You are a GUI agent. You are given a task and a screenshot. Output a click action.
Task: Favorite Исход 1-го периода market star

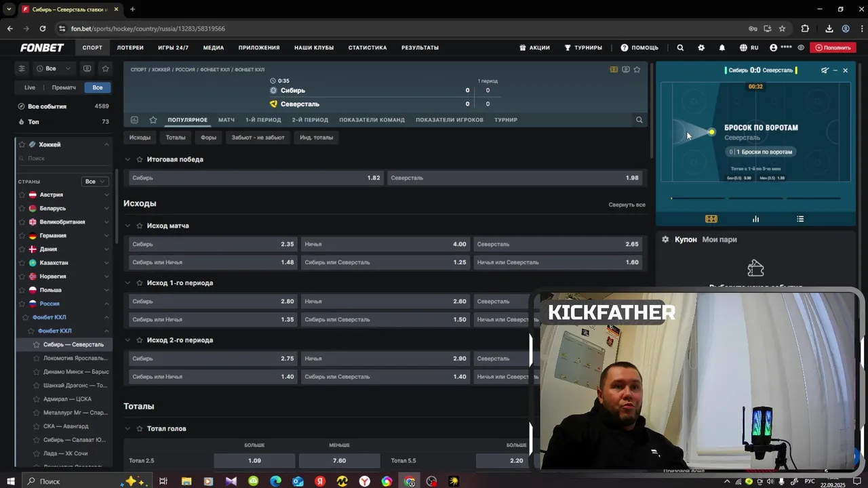pos(140,283)
